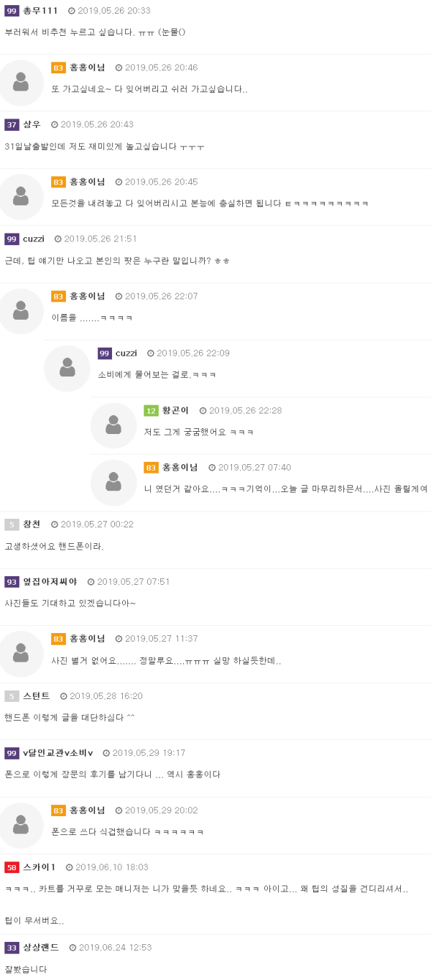Click level 33 badge beside 상상랜드

11,948
